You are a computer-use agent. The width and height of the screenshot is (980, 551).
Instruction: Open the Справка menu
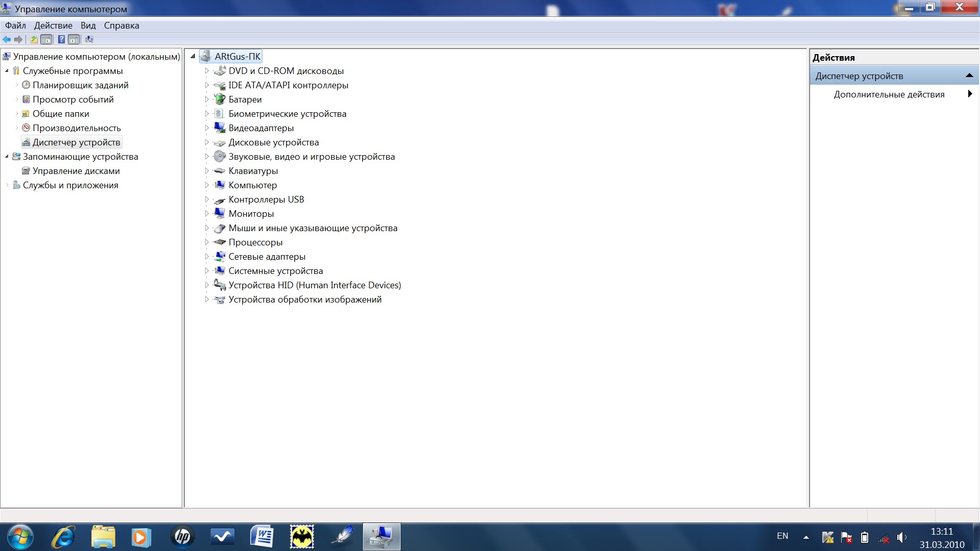click(x=121, y=26)
